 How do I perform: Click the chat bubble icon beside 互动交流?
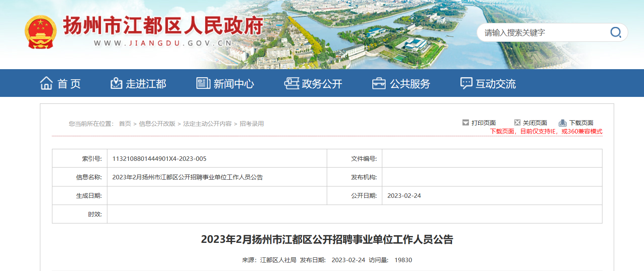pos(466,83)
